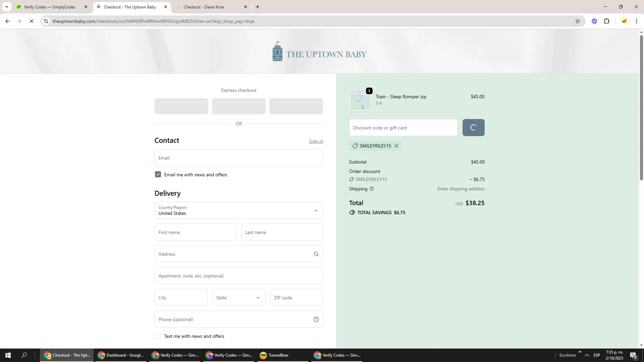This screenshot has width=644, height=362.
Task: Open the shopping cart bag icon
Action: [x=480, y=52]
